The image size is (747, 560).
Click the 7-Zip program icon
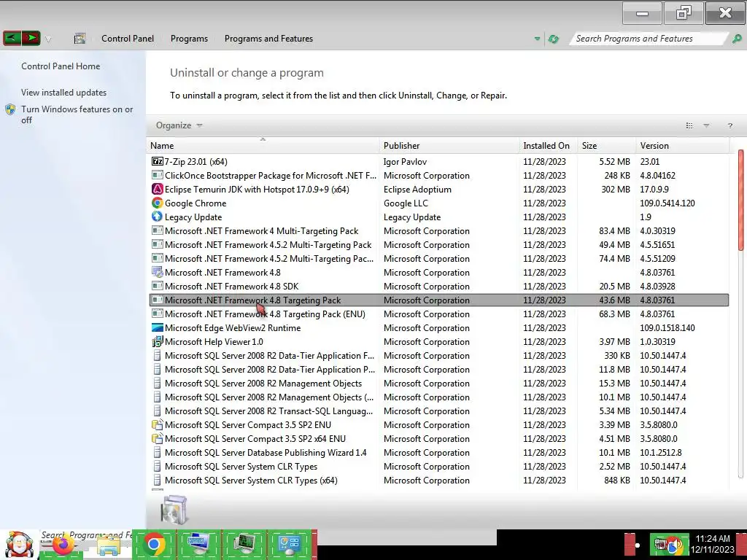pyautogui.click(x=158, y=161)
